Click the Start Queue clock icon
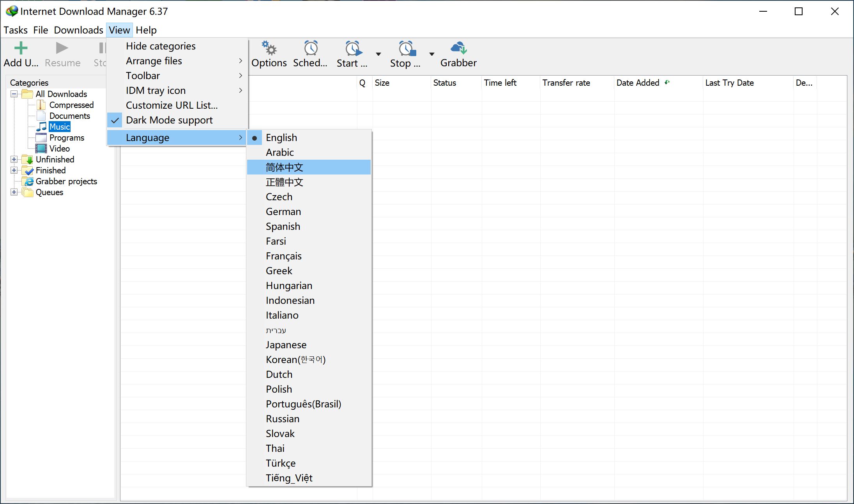854x504 pixels. (353, 48)
